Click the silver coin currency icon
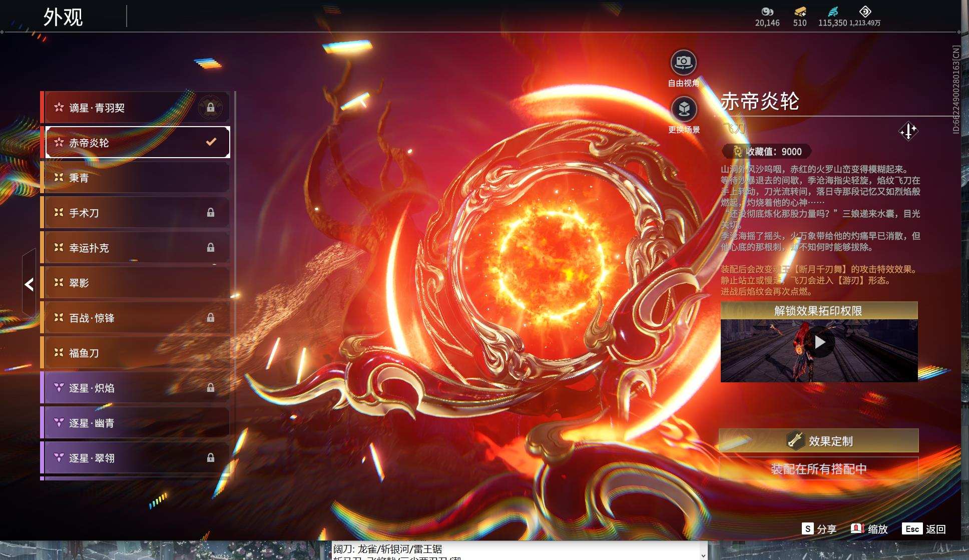 tap(767, 12)
